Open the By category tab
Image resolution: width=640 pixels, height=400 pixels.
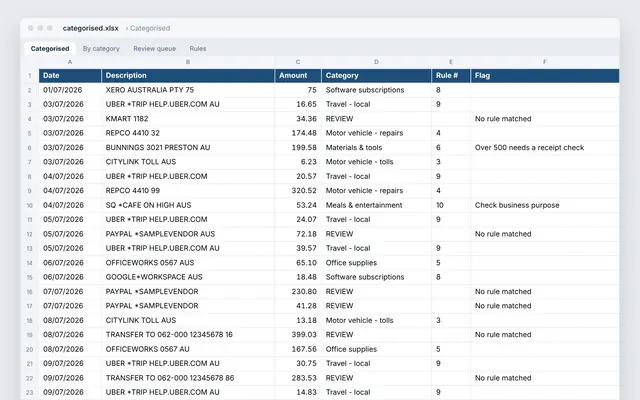pos(101,49)
